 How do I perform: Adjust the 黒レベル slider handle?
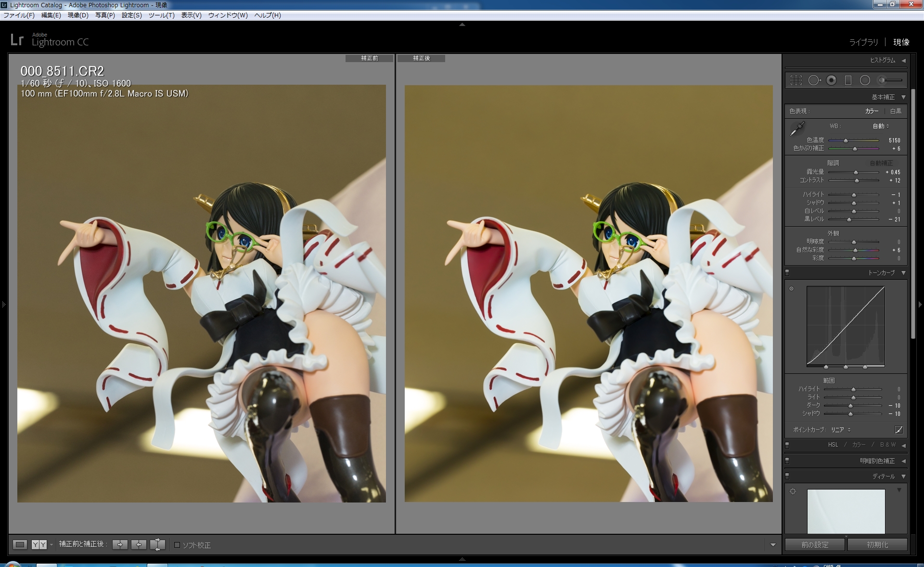[849, 219]
